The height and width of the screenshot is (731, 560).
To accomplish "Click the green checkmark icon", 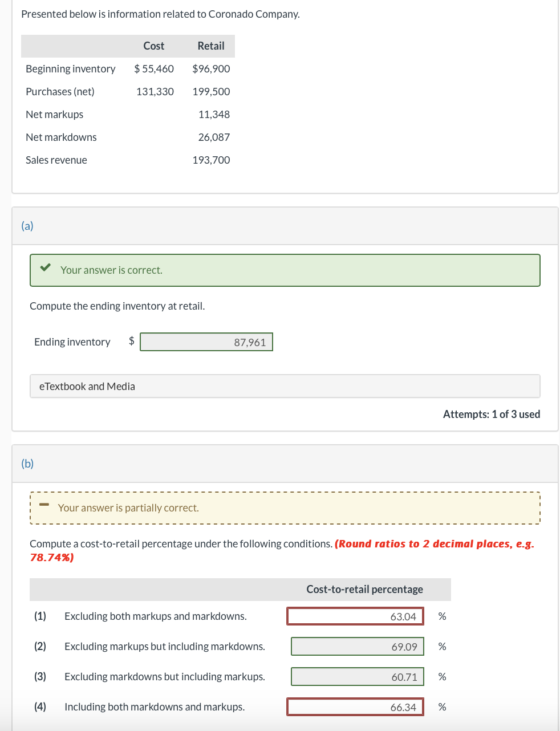I will tap(45, 267).
